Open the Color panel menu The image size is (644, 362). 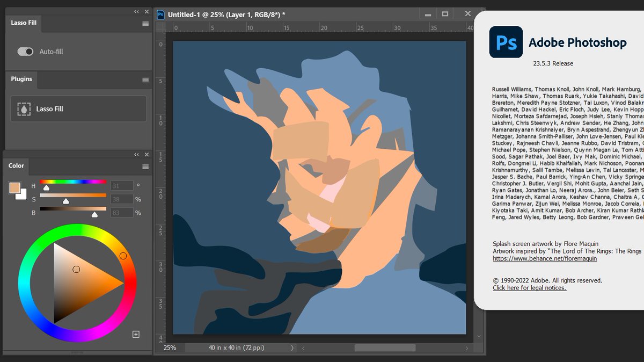(x=145, y=166)
